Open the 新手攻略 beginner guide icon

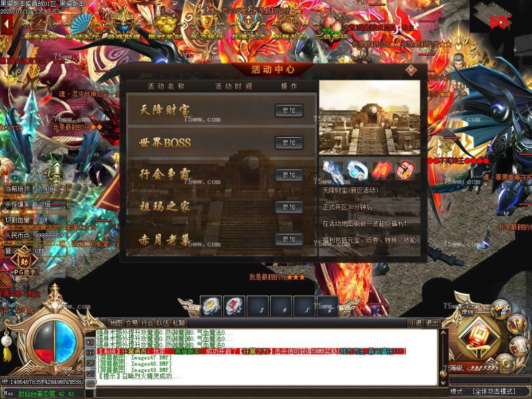click(x=39, y=26)
